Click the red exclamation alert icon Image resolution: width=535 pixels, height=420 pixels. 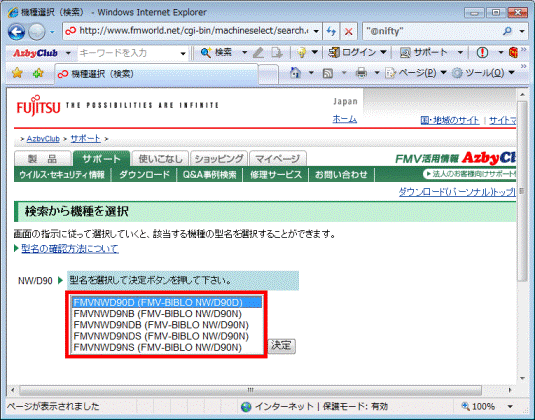pos(482,53)
